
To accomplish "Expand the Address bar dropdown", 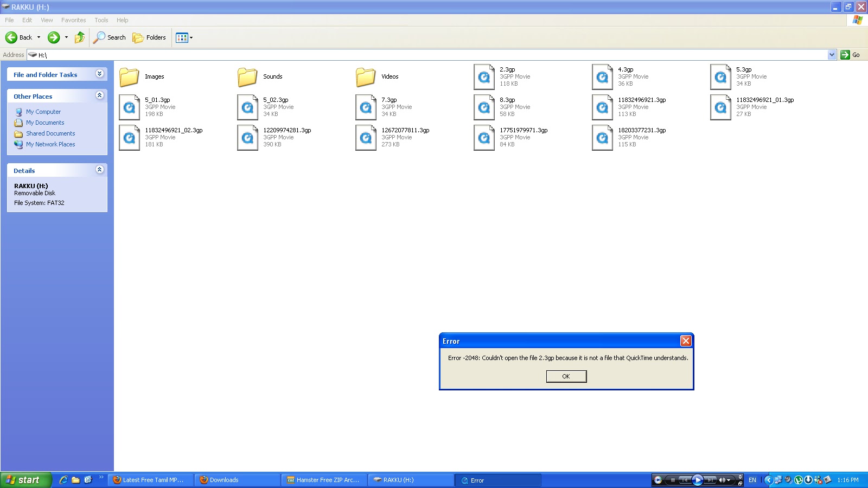I will pyautogui.click(x=832, y=55).
